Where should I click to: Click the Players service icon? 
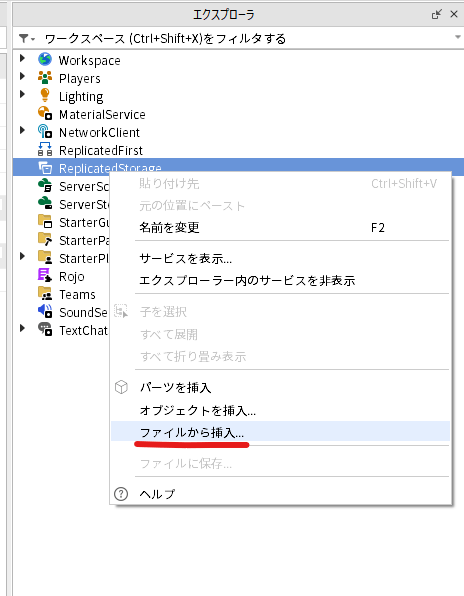[45, 78]
